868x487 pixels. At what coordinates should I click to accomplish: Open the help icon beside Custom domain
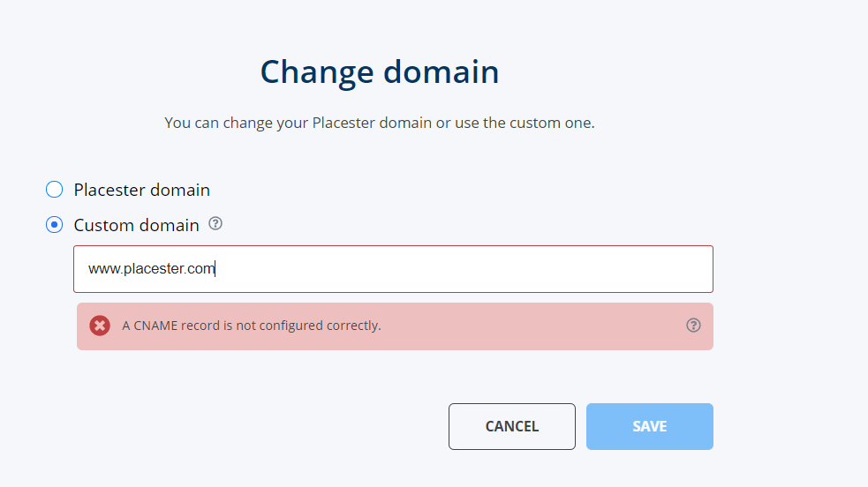[215, 224]
